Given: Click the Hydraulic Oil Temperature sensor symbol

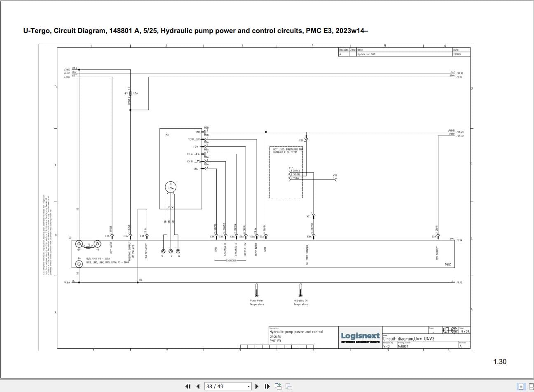Looking at the screenshot, I should click(301, 291).
